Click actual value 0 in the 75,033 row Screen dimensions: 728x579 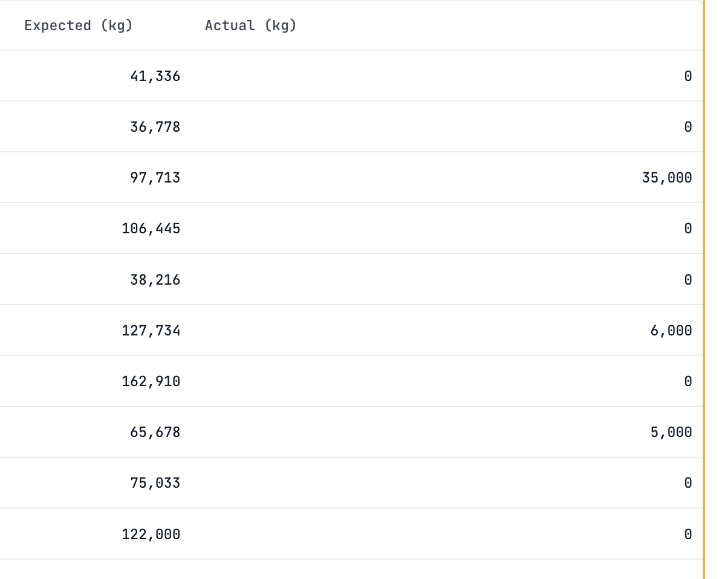pyautogui.click(x=687, y=483)
